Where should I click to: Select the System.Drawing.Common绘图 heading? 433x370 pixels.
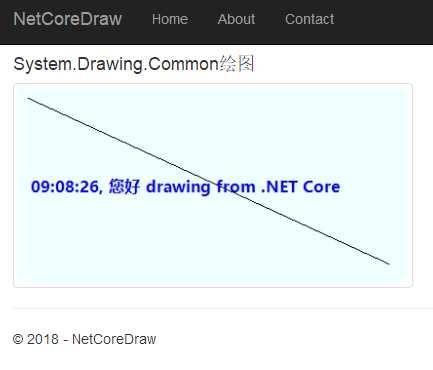pos(134,64)
